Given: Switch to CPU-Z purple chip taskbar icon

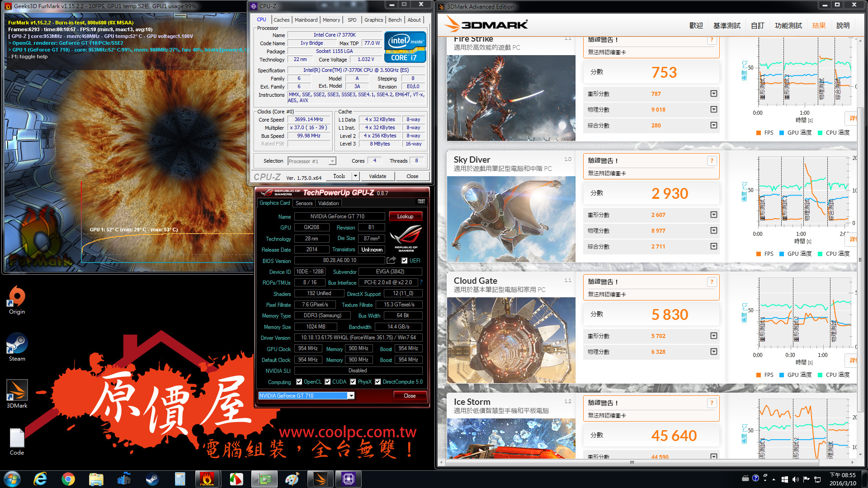Looking at the screenshot, I should point(348,479).
